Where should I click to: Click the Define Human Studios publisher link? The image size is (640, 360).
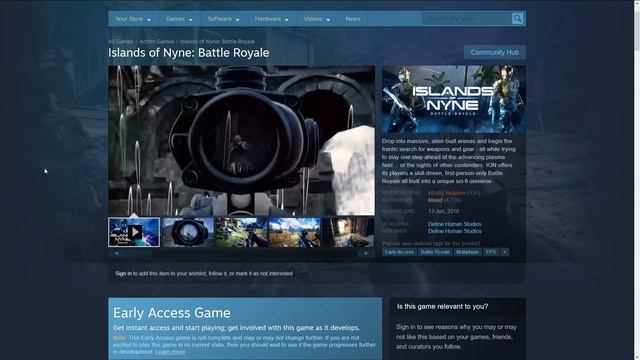[455, 231]
